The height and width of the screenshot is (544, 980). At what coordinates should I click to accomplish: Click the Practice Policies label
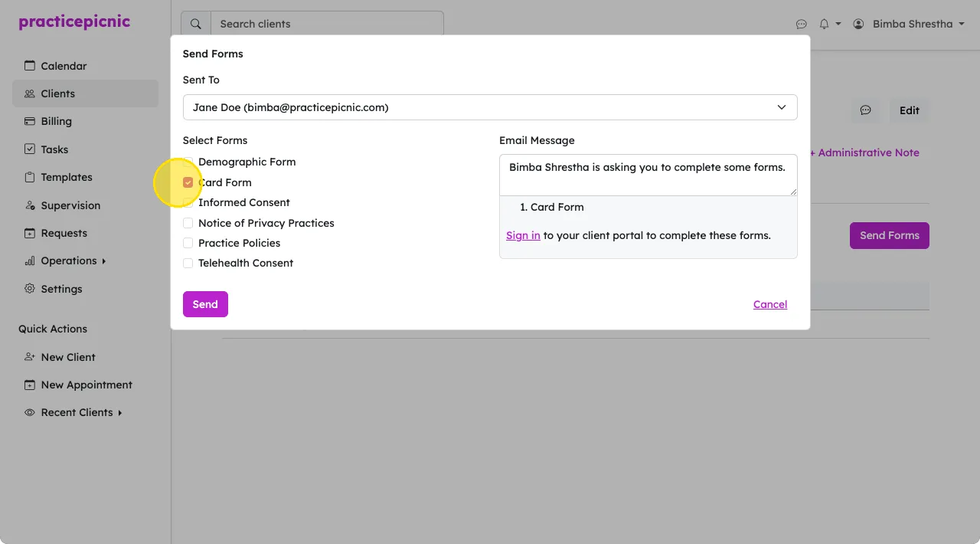(240, 243)
